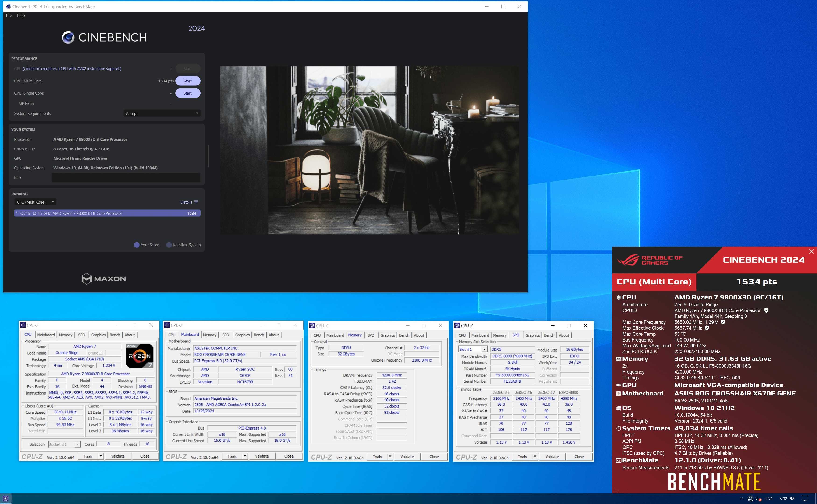
Task: Click the CPU-Z icon on first window title bar
Action: 23,325
